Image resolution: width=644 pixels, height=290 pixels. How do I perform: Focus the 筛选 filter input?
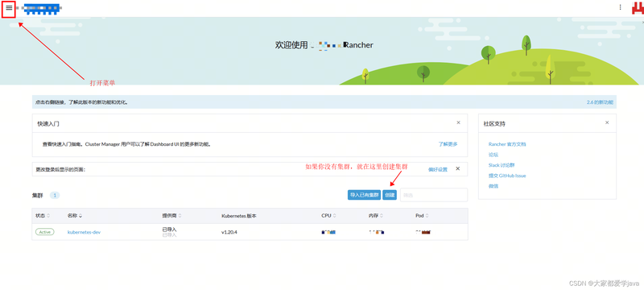[x=434, y=195]
